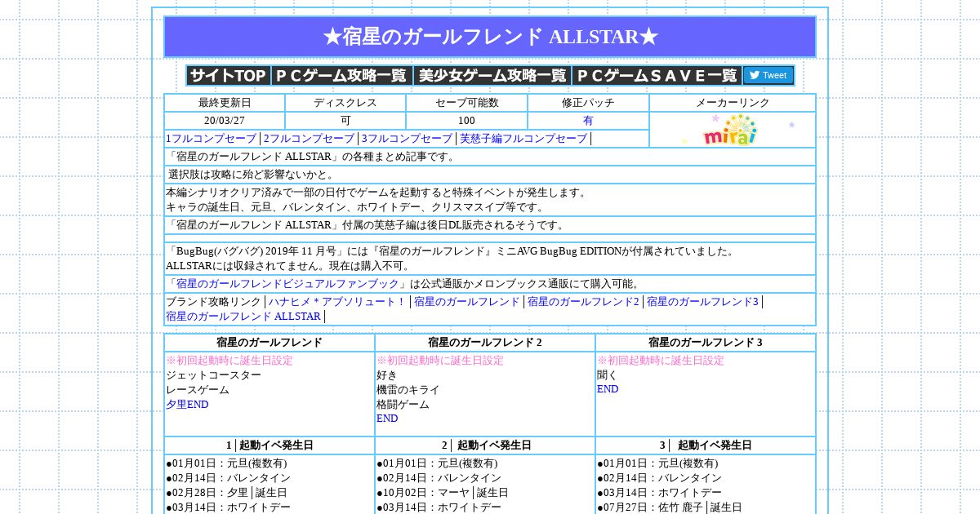The height and width of the screenshot is (514, 980).
Task: Click the 2│起動イベ発生日 header
Action: tap(485, 445)
